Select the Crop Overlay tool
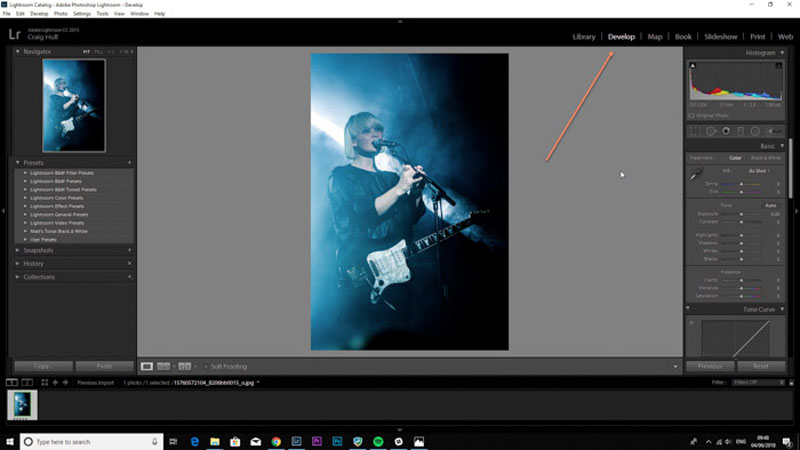Viewport: 800px width, 450px height. (694, 131)
